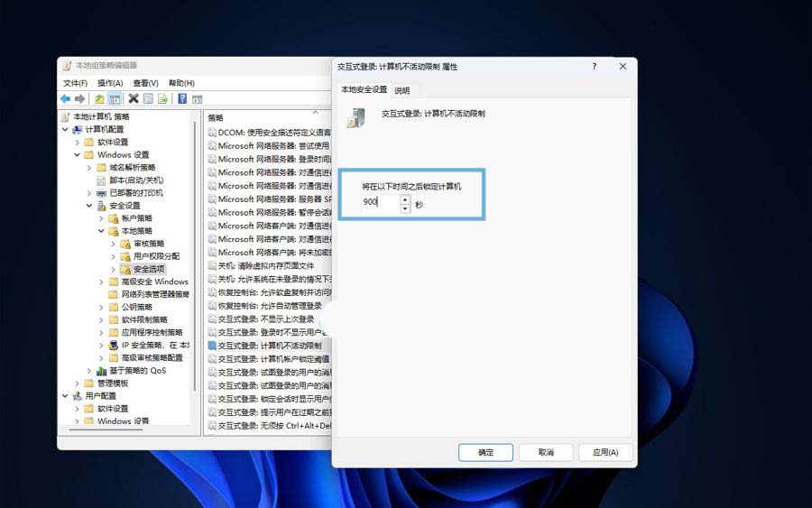Expand the 域名解析策略 node
This screenshot has width=812, height=508.
[89, 167]
